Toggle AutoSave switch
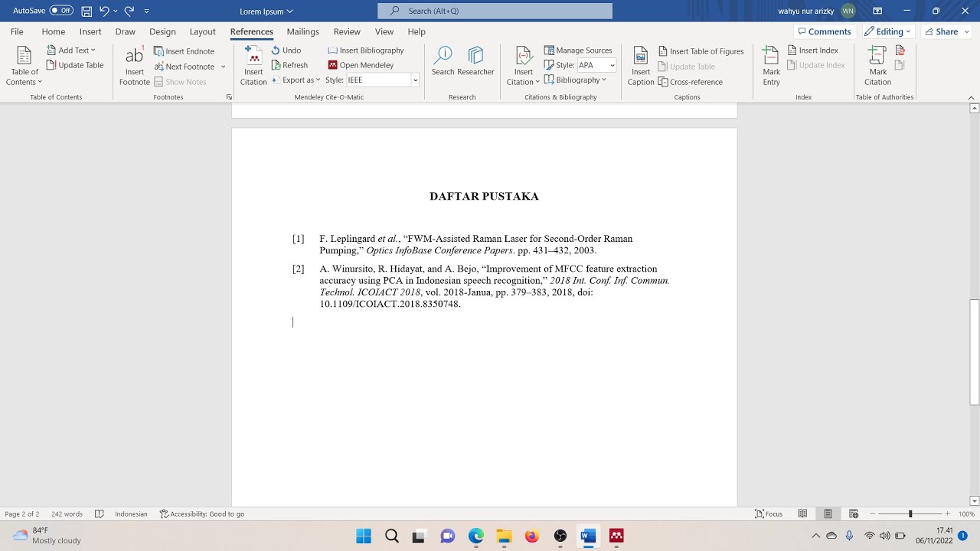Image resolution: width=980 pixels, height=551 pixels. click(x=61, y=11)
